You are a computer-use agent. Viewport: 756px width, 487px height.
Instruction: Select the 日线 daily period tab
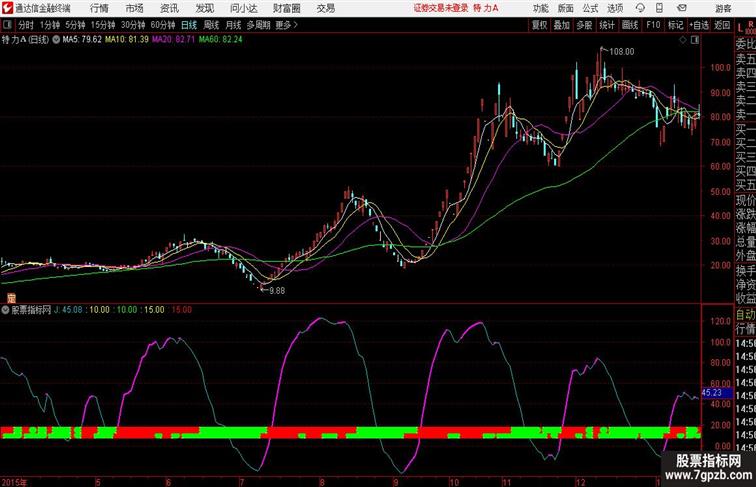[x=189, y=25]
